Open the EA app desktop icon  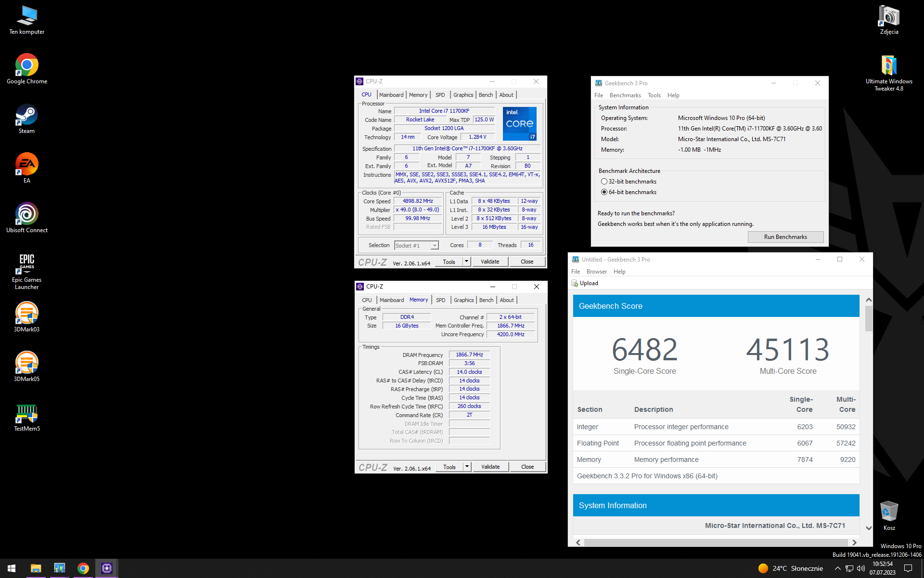(27, 168)
